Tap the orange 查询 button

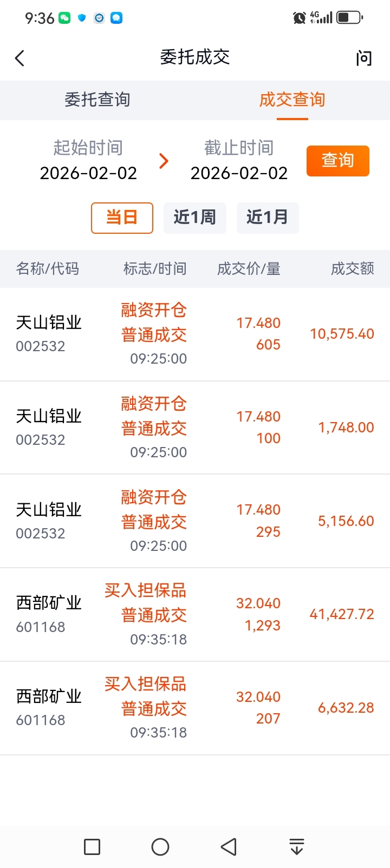point(337,161)
